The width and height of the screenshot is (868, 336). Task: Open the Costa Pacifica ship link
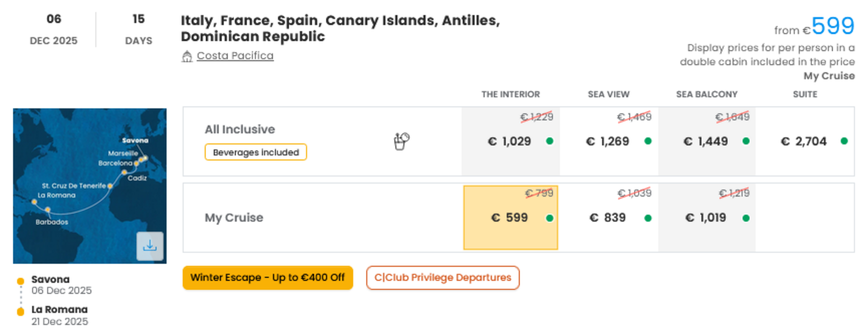pos(235,56)
